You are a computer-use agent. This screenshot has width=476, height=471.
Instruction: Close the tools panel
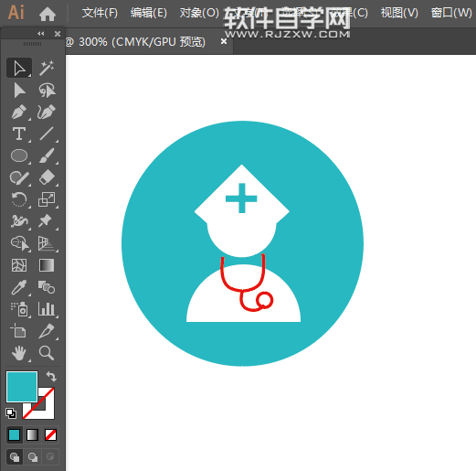click(x=58, y=34)
